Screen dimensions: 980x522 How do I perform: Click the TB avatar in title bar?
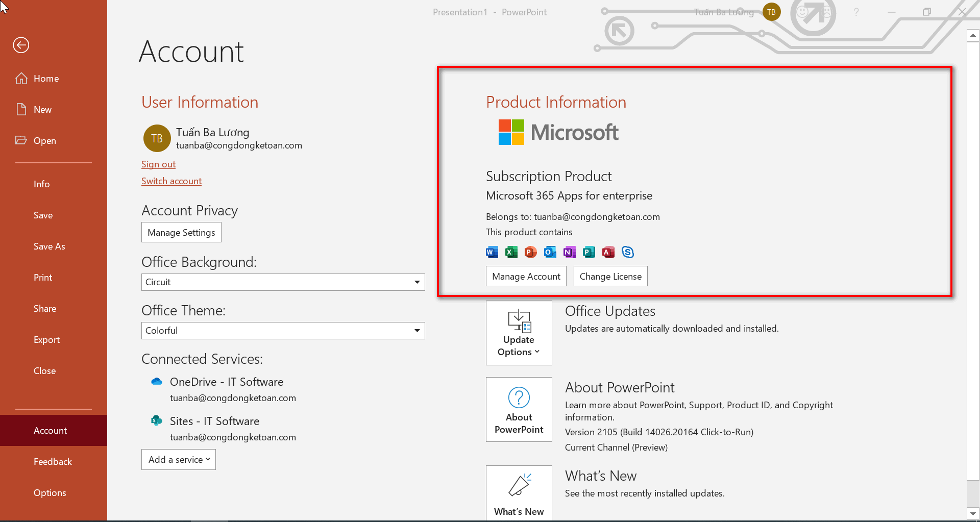click(771, 12)
